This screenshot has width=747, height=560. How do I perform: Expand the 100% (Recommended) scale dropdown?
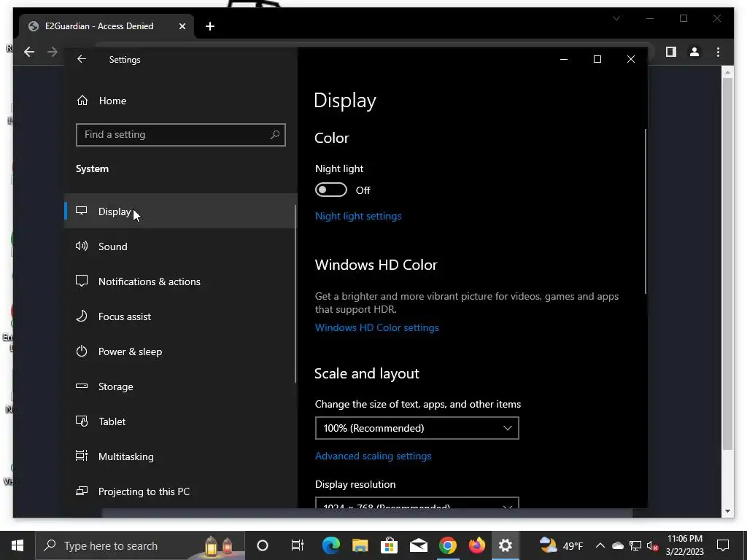[417, 428]
